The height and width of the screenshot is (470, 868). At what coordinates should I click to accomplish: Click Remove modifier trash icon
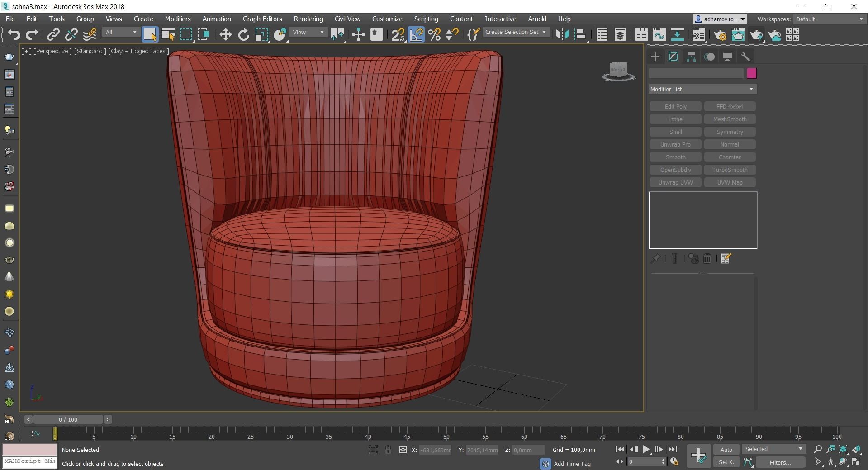(707, 258)
